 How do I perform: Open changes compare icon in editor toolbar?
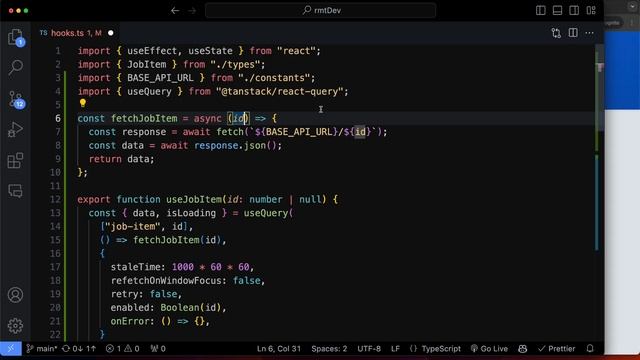[x=556, y=33]
